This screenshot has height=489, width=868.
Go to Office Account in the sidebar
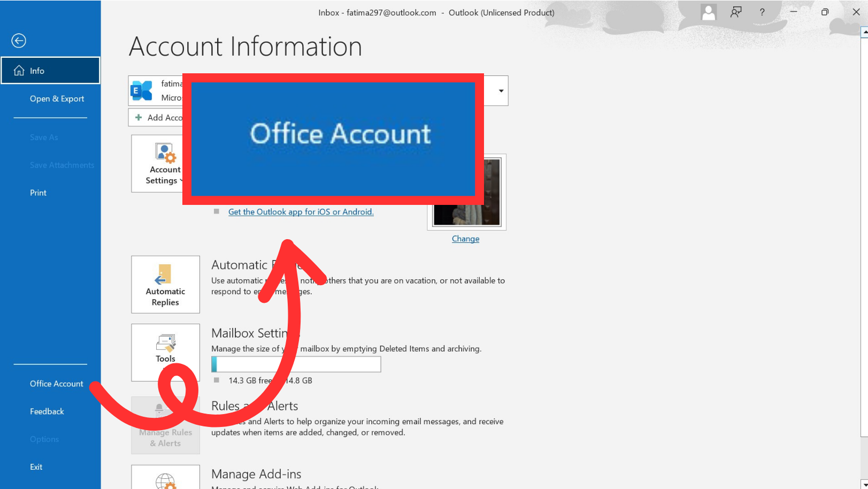[57, 384]
